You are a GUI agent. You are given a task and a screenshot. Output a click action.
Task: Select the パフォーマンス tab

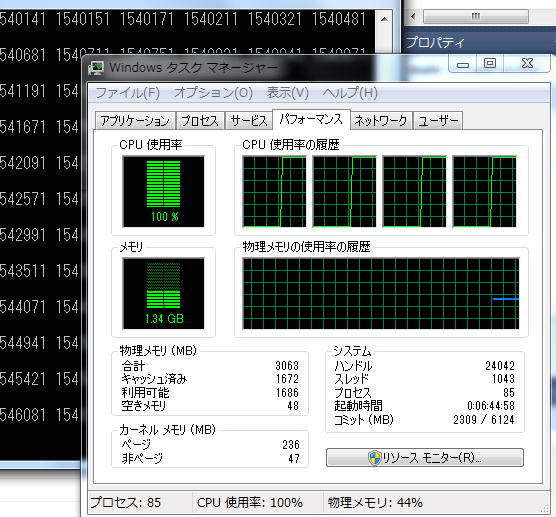point(311,119)
